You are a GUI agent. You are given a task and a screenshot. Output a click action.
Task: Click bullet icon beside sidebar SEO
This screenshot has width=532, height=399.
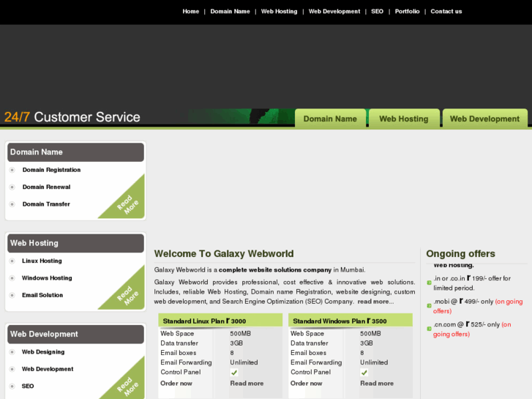(x=12, y=386)
